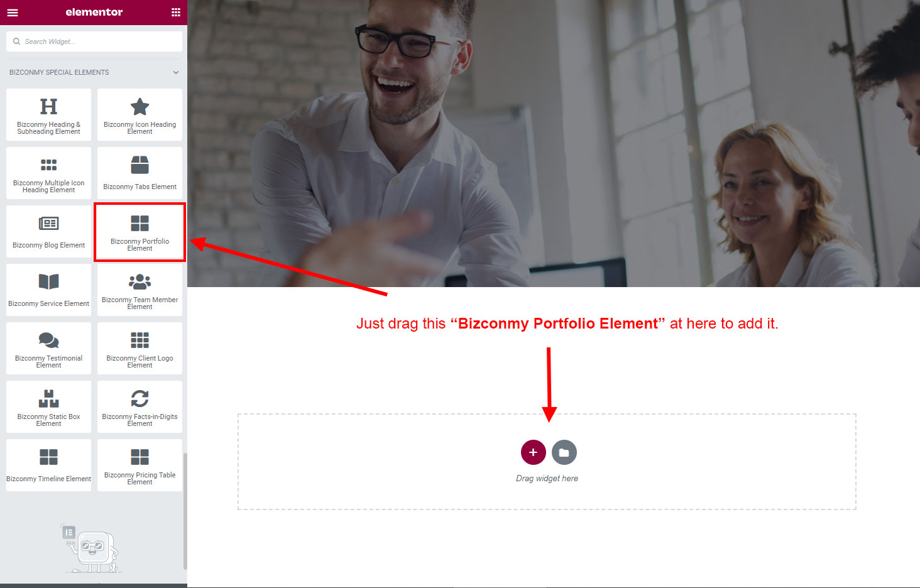
Task: Open the widgets grid panel icon
Action: tap(176, 13)
